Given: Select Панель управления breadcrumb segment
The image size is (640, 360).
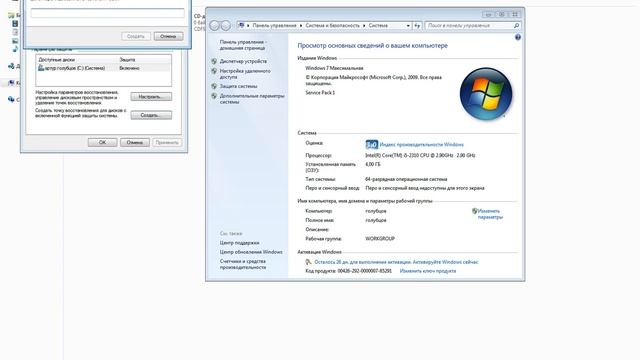Looking at the screenshot, I should click(274, 25).
